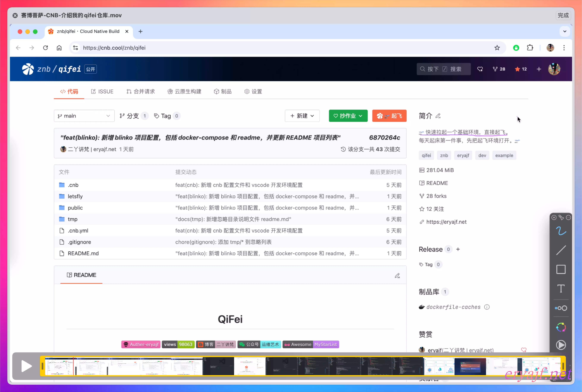Open a new browser tab
Screen dimensions: 582x392
click(140, 31)
